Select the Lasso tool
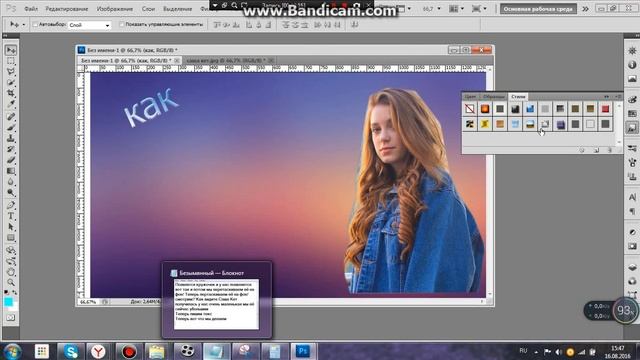 point(11,71)
